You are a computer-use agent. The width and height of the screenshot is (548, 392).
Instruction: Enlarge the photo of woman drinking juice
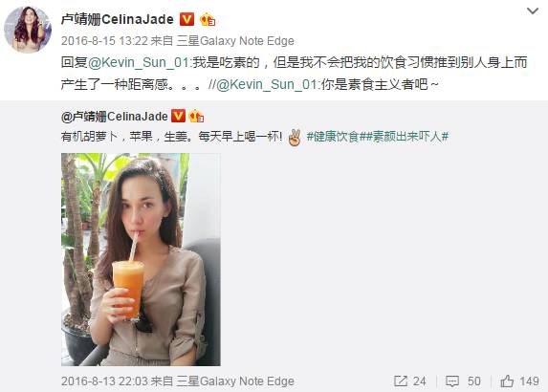(x=141, y=259)
